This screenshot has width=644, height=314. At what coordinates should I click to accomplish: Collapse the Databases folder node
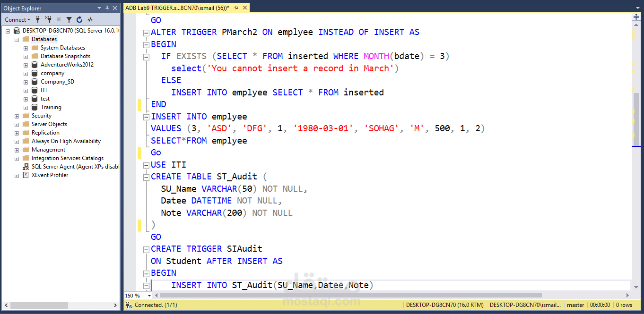(x=17, y=39)
